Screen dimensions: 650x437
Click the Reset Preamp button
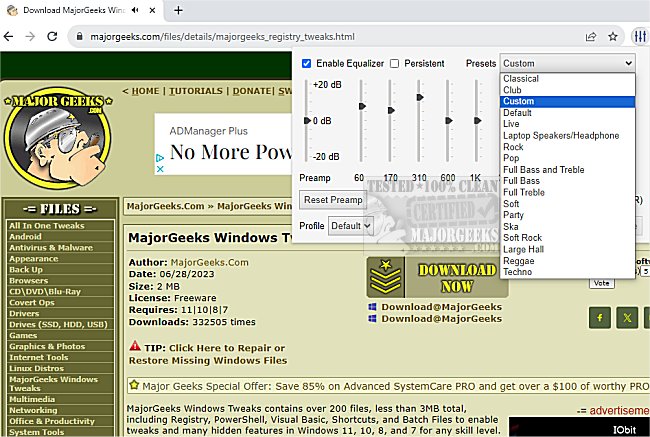tap(333, 200)
